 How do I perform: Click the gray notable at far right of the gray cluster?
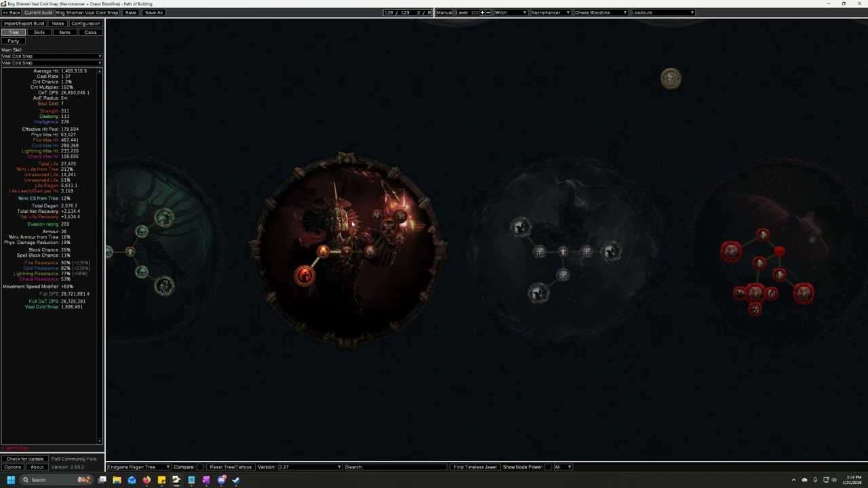pos(611,251)
